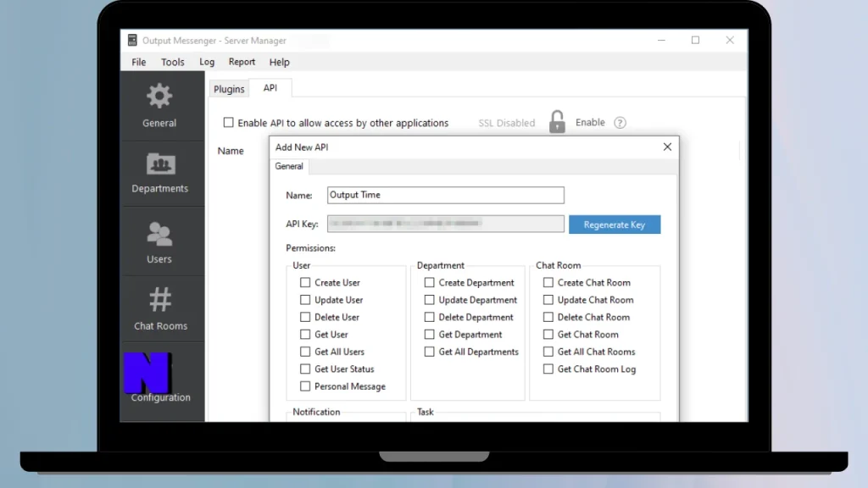Image resolution: width=868 pixels, height=488 pixels.
Task: Check the Get All Departments permission
Action: click(429, 352)
